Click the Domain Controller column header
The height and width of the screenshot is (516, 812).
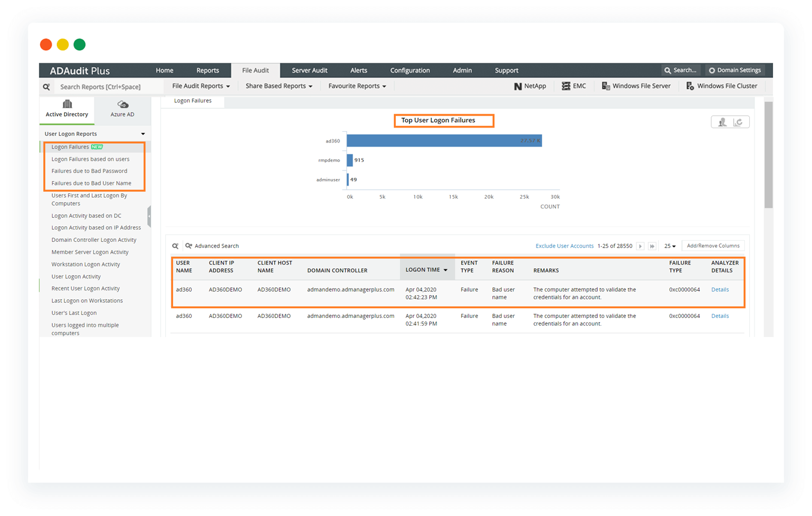337,271
